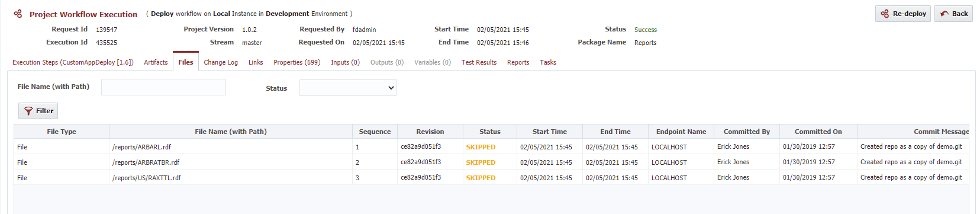The width and height of the screenshot is (980, 214).
Task: Sort by Commit Message column header
Action: tap(913, 132)
